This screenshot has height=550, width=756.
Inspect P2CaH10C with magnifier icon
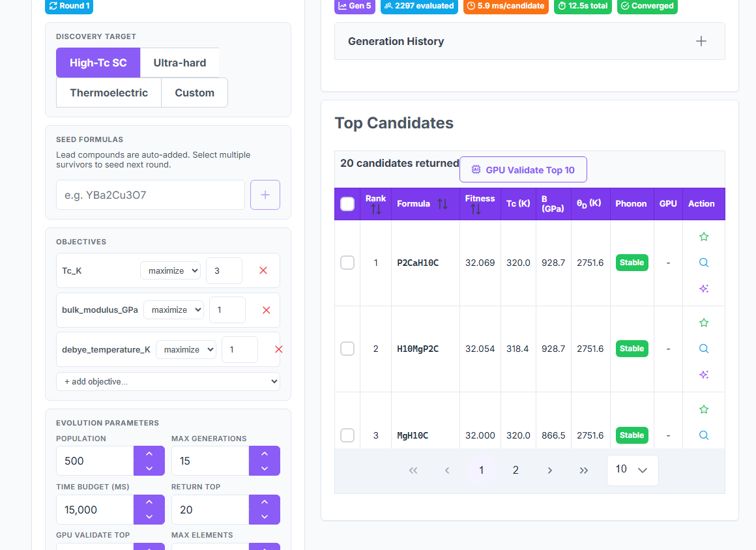[703, 263]
